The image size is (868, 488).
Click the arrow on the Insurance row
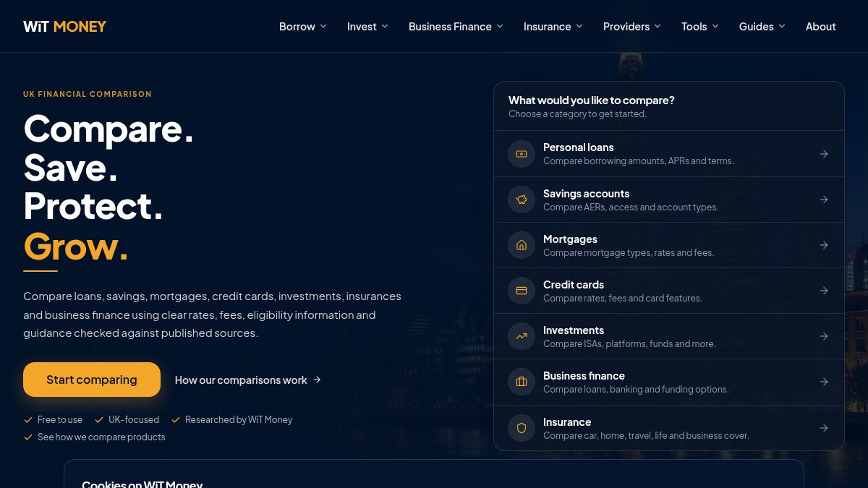[x=824, y=428]
